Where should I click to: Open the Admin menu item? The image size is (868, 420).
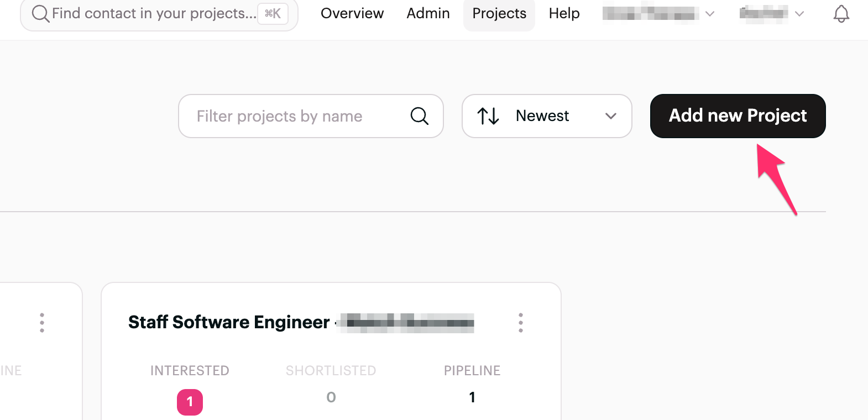click(428, 13)
